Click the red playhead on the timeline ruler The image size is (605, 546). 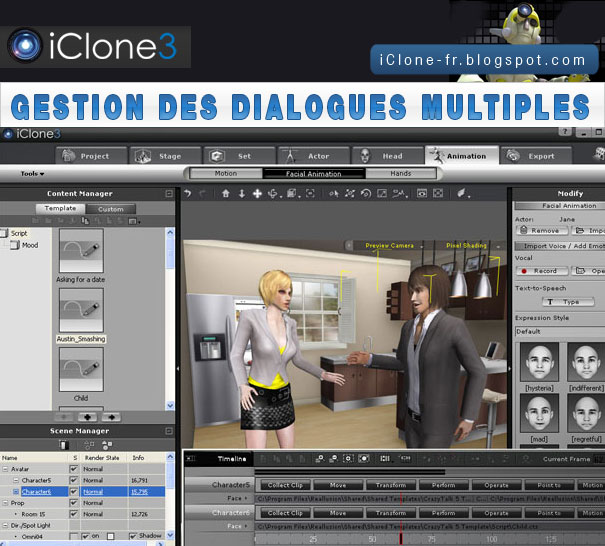click(x=401, y=538)
